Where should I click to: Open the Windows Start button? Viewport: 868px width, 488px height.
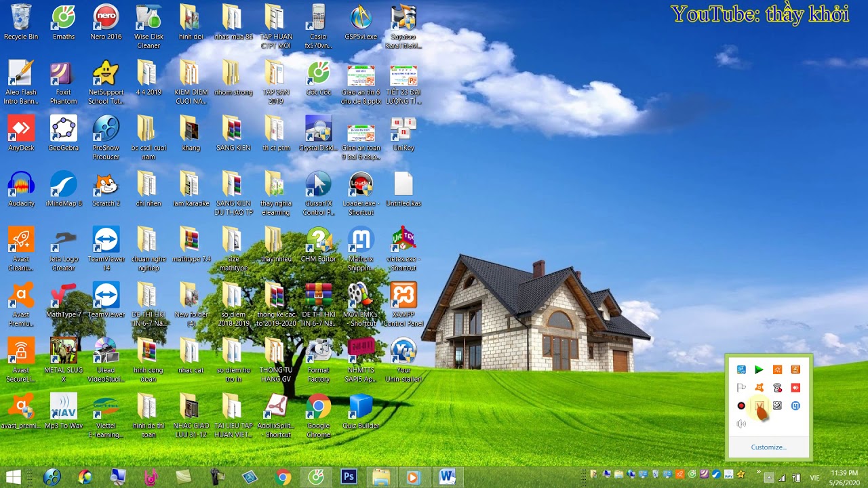point(13,477)
